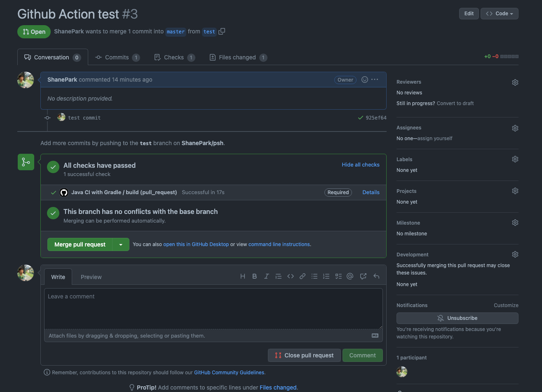Click the Edit title button

coord(469,14)
